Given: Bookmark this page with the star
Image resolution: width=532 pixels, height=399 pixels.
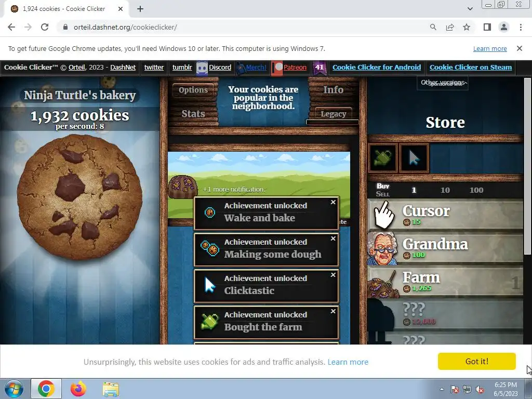Looking at the screenshot, I should point(467,27).
